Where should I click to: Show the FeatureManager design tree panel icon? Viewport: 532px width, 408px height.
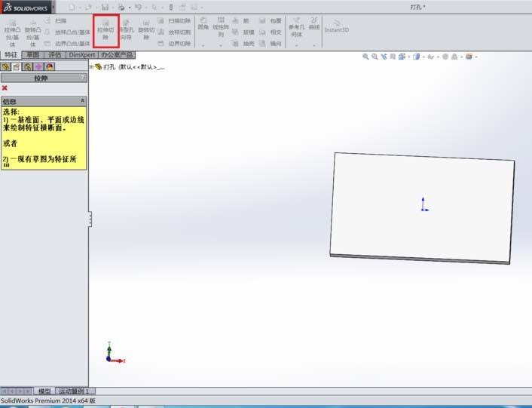point(6,66)
